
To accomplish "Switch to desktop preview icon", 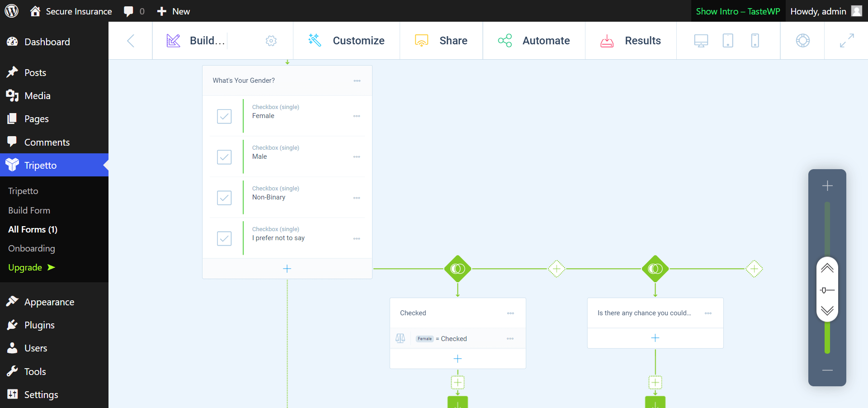I will click(701, 41).
